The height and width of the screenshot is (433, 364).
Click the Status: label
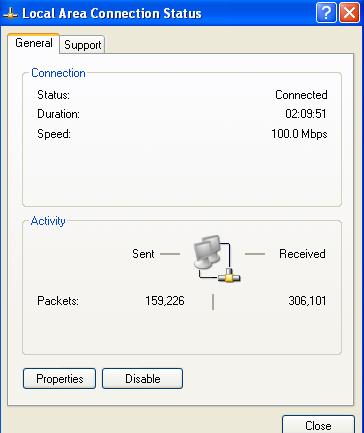(53, 95)
